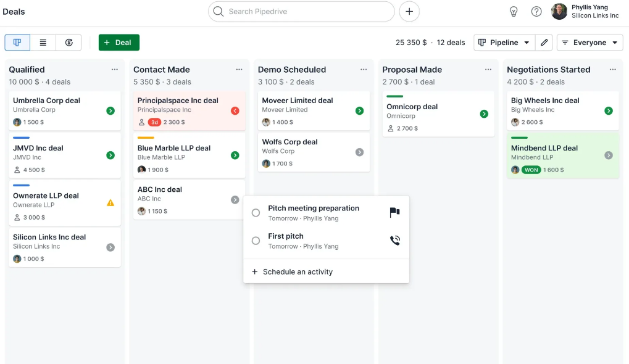Open the forecast view icon
This screenshot has width=629, height=364.
click(69, 43)
